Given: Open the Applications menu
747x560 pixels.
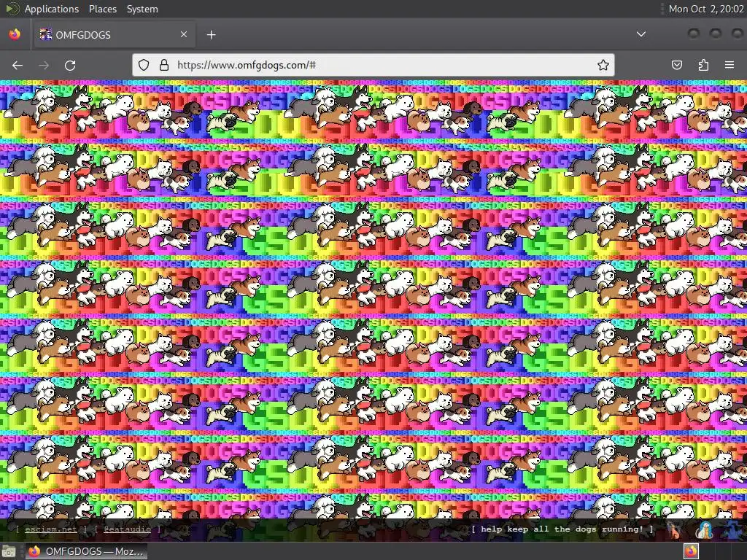Looking at the screenshot, I should (52, 9).
